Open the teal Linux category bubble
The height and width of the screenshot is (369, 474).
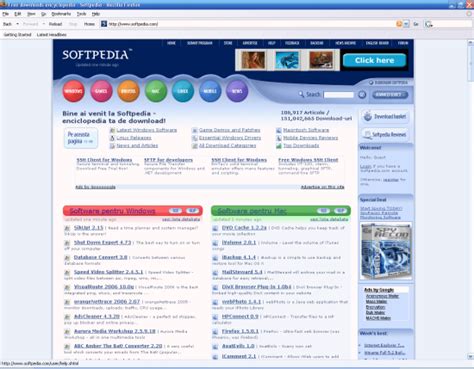coord(183,91)
